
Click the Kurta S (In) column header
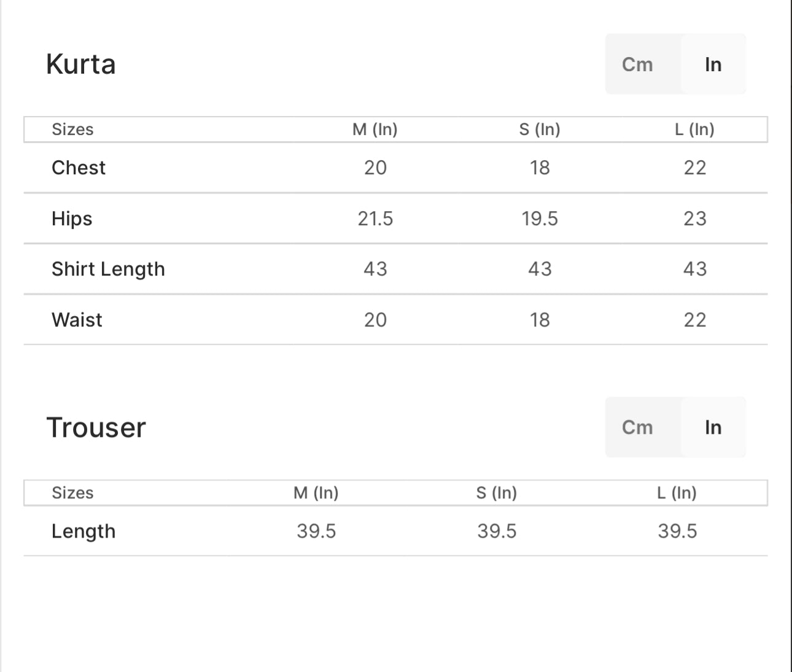tap(540, 129)
